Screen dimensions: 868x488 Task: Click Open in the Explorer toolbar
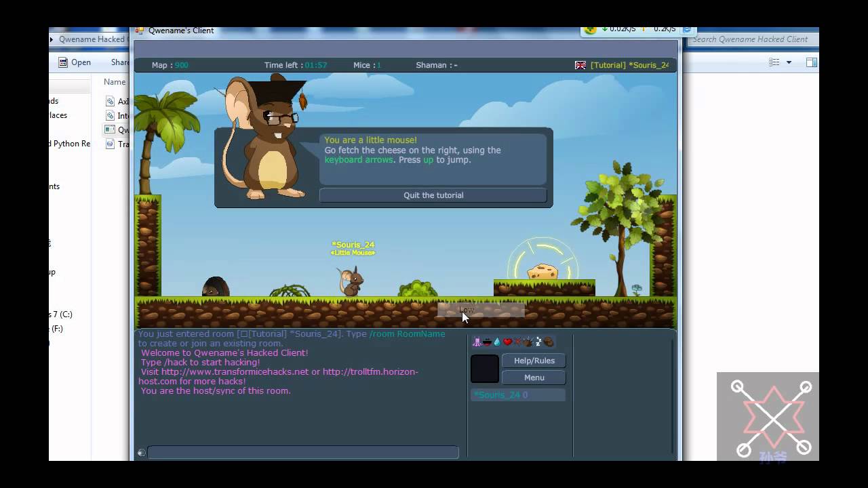point(81,62)
